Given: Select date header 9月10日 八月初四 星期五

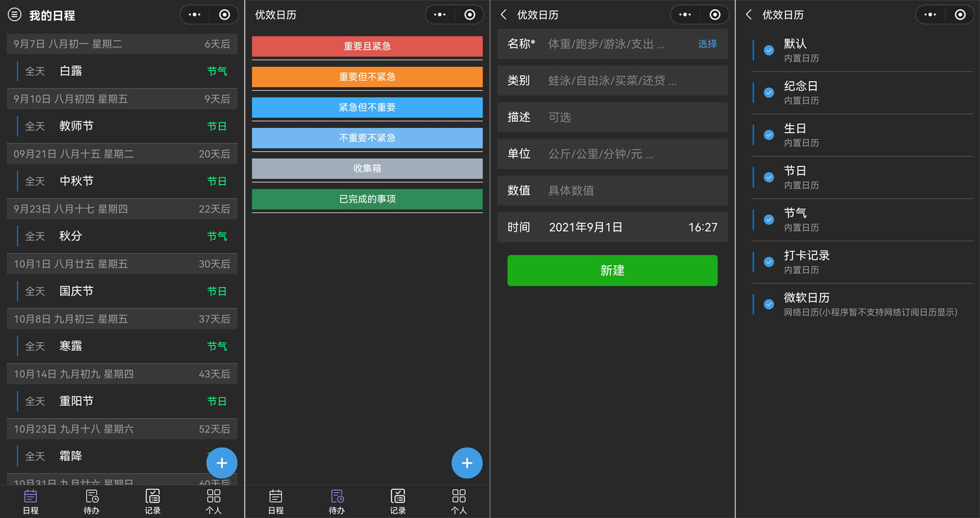Looking at the screenshot, I should pyautogui.click(x=122, y=99).
